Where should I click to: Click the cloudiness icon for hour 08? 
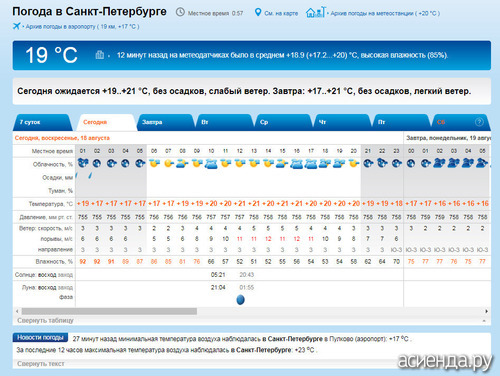(x=182, y=163)
